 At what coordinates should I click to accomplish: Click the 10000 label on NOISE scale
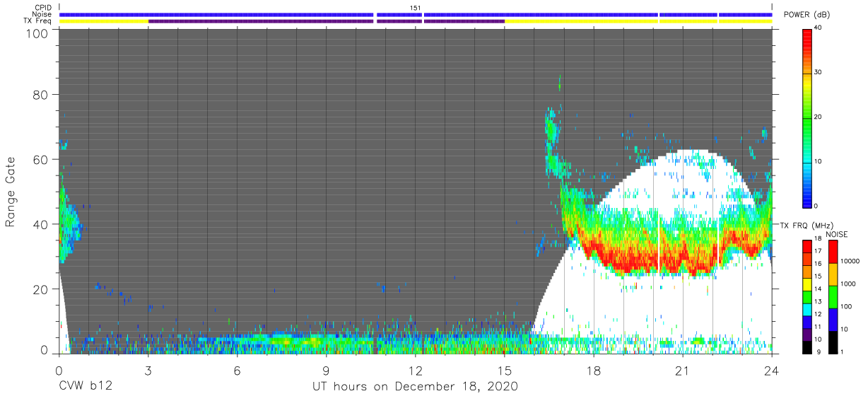[850, 261]
